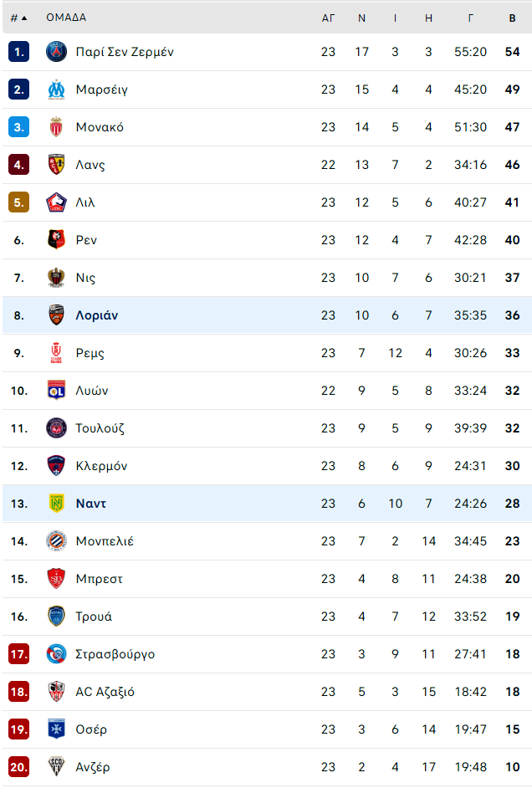The height and width of the screenshot is (788, 532).
Task: Click the Παρί Σεν Ζερμέν team name
Action: tap(125, 52)
